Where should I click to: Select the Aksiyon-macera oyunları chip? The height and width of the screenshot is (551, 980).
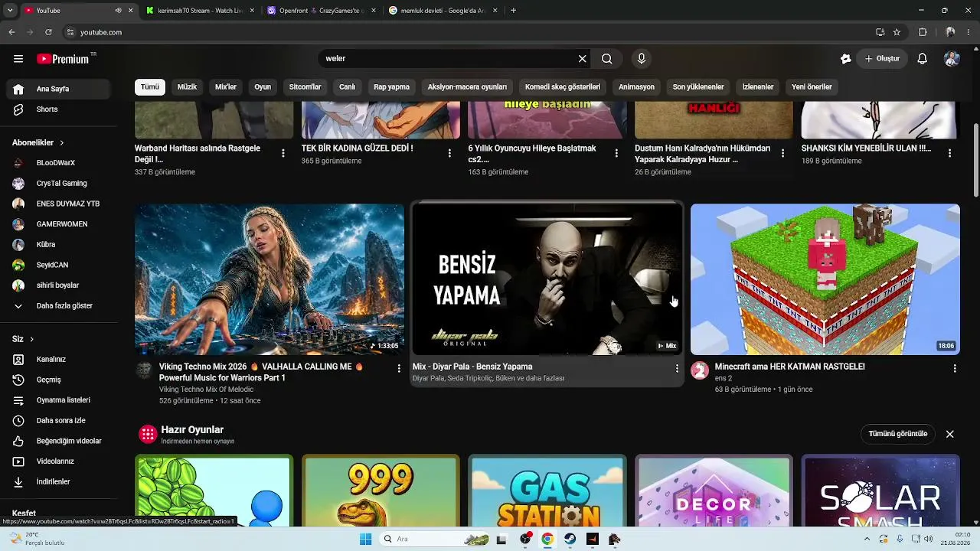click(x=467, y=87)
